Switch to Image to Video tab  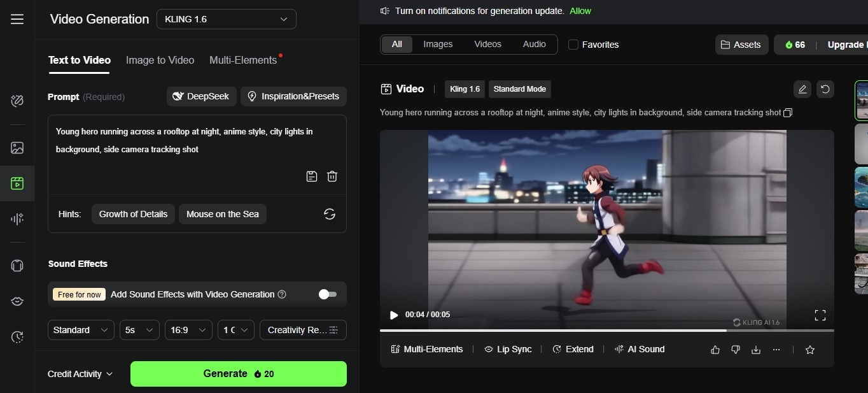(x=160, y=60)
